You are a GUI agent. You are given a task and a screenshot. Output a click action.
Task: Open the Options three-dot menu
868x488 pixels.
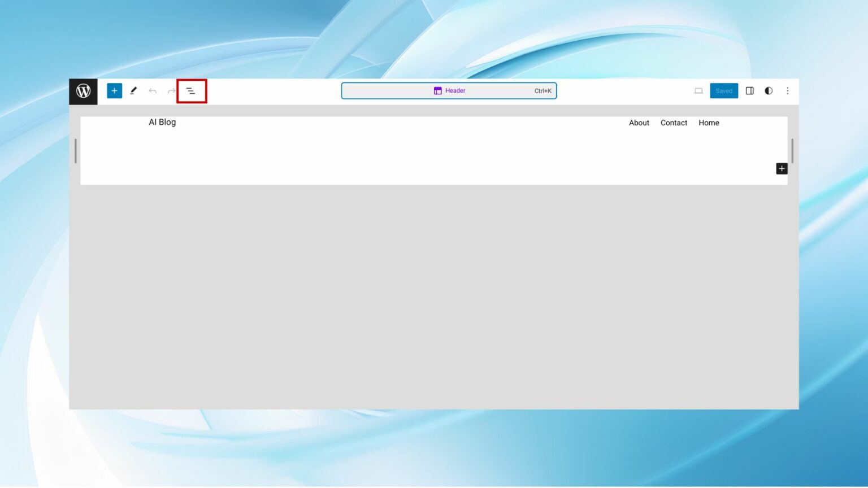(788, 90)
